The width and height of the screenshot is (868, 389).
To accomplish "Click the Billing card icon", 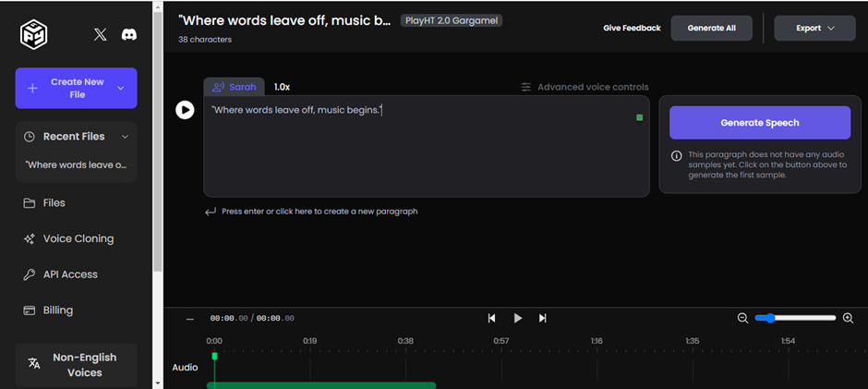I will click(x=30, y=310).
